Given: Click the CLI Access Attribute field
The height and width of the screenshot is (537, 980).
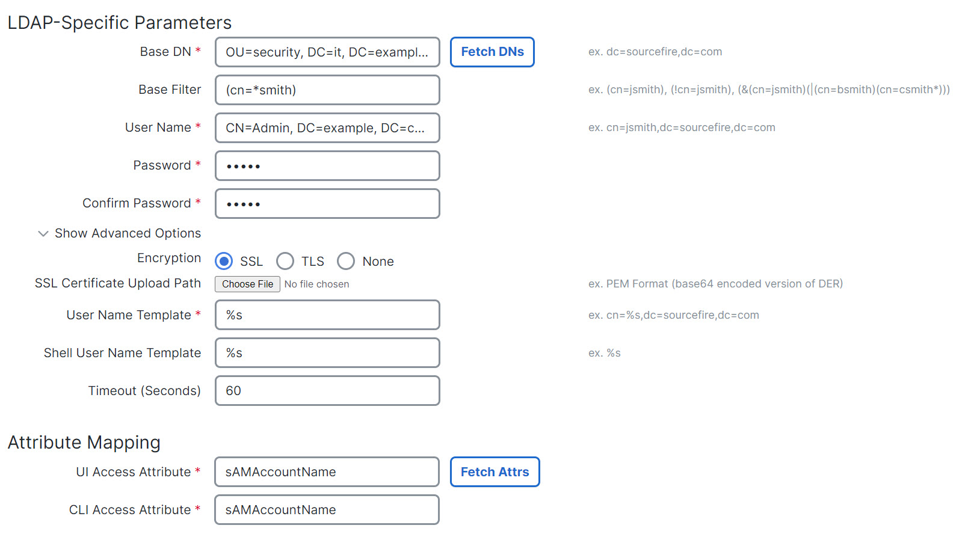Looking at the screenshot, I should (327, 510).
